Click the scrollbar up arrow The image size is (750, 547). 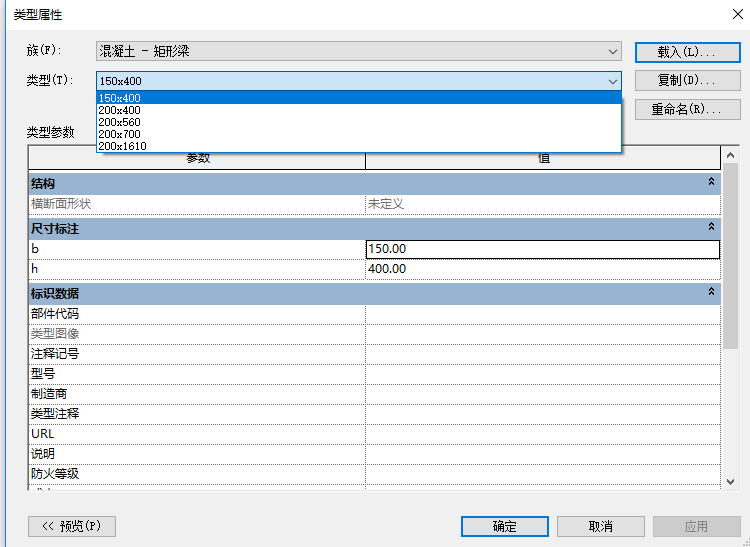point(730,155)
